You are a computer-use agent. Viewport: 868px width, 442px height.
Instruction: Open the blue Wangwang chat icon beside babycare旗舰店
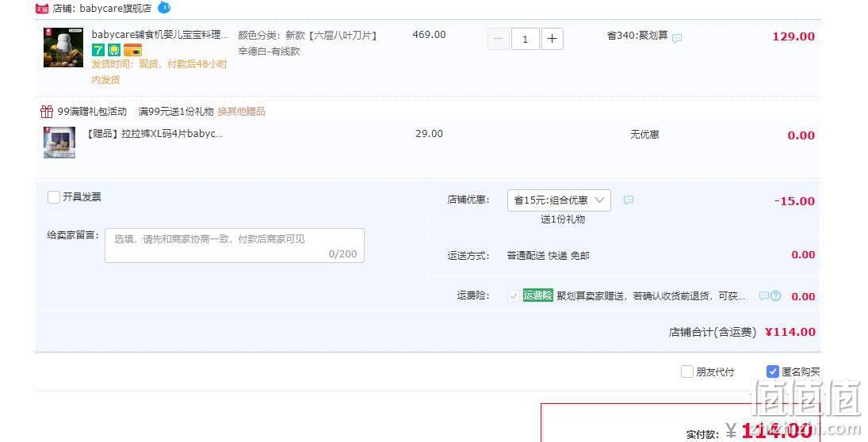(164, 8)
